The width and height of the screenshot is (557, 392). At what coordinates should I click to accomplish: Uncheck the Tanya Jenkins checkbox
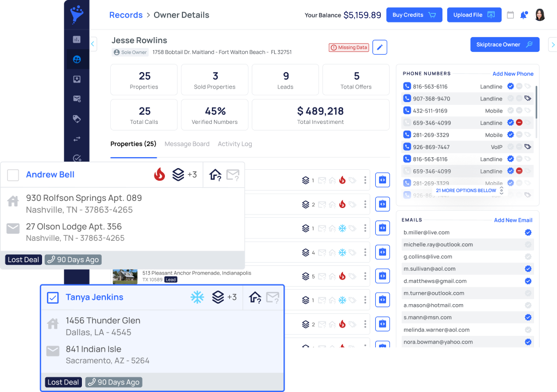coord(53,298)
